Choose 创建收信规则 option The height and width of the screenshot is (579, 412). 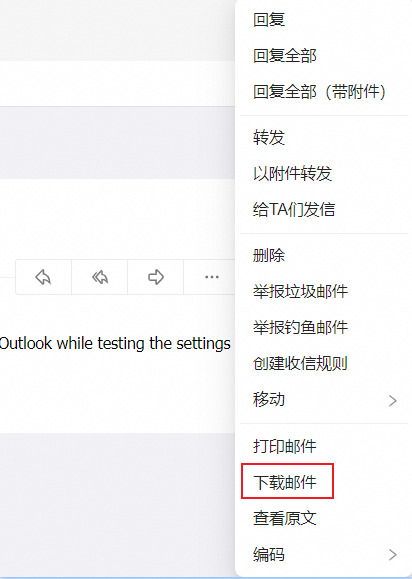[300, 363]
